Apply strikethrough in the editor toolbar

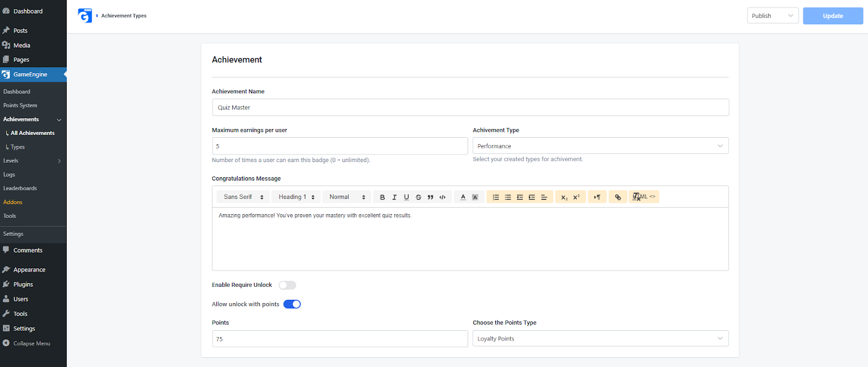coord(418,197)
